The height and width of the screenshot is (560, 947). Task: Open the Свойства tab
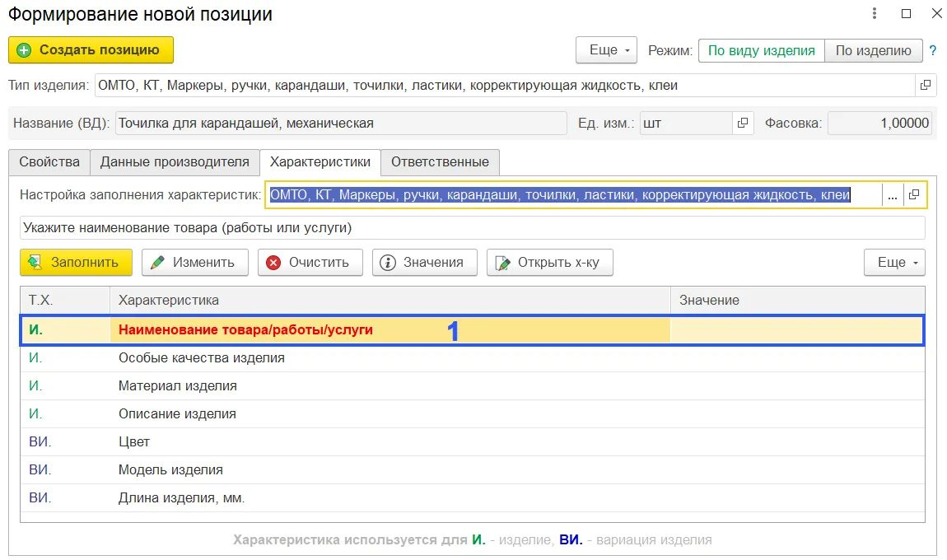click(49, 162)
